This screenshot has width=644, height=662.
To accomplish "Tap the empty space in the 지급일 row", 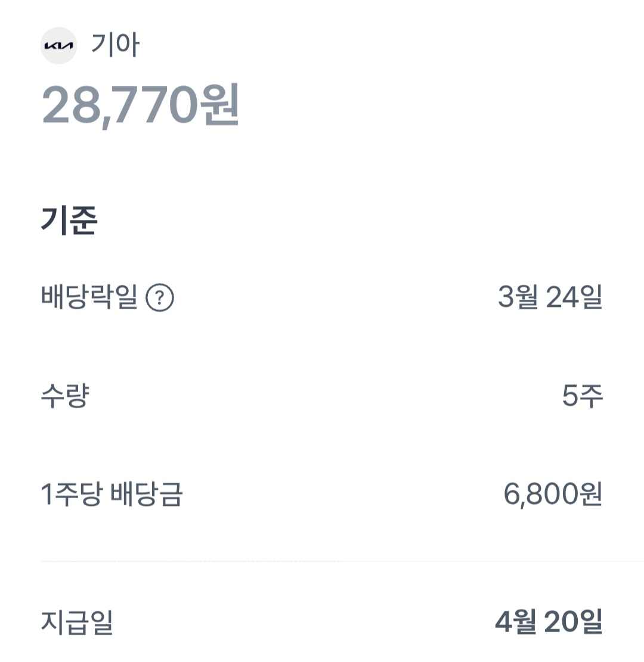I will point(304,622).
